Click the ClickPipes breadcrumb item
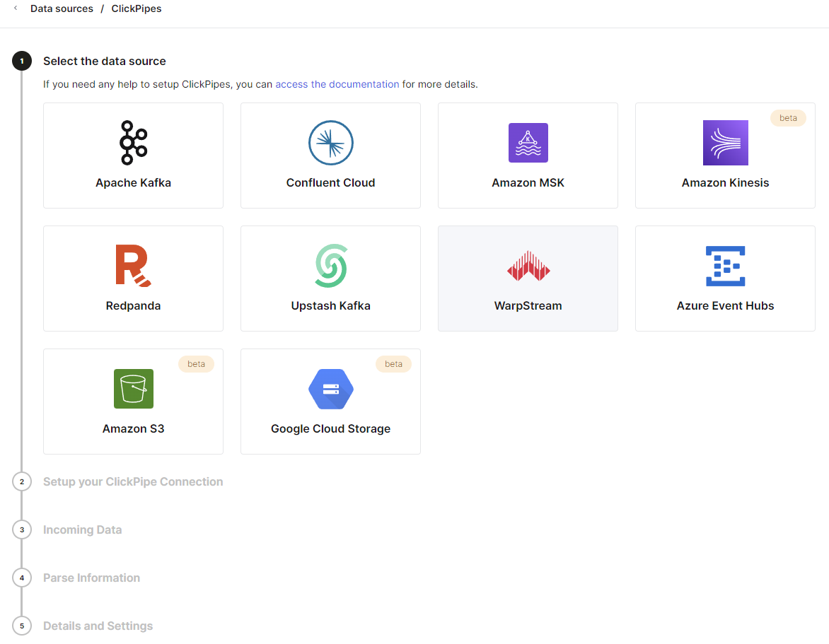The height and width of the screenshot is (644, 829). point(137,9)
